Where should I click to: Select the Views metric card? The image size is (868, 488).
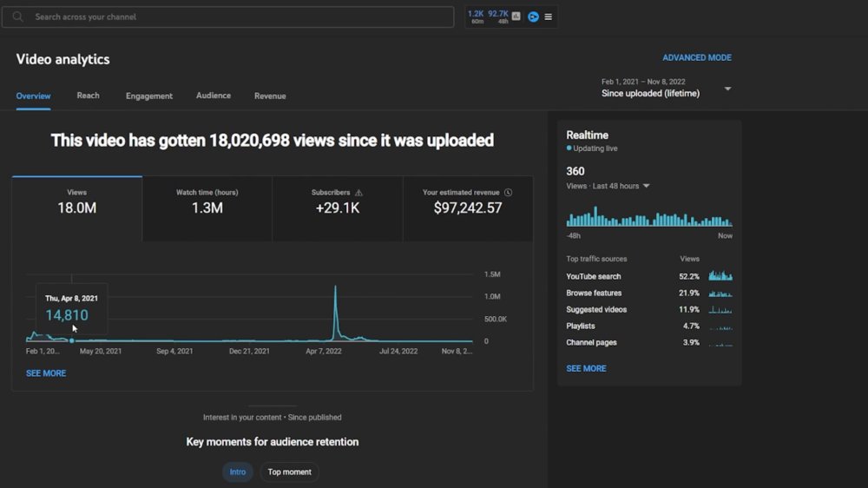77,208
